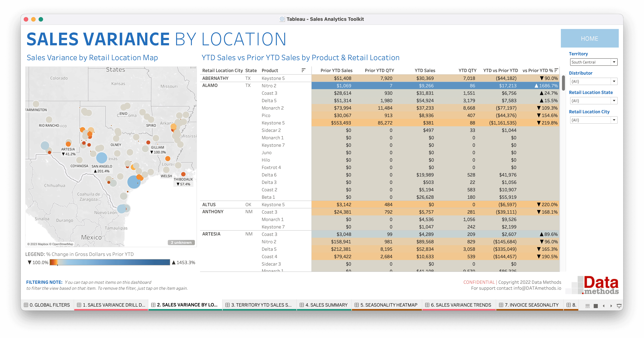Click the next sheet arrow icon
Image resolution: width=644 pixels, height=338 pixels.
[611, 306]
